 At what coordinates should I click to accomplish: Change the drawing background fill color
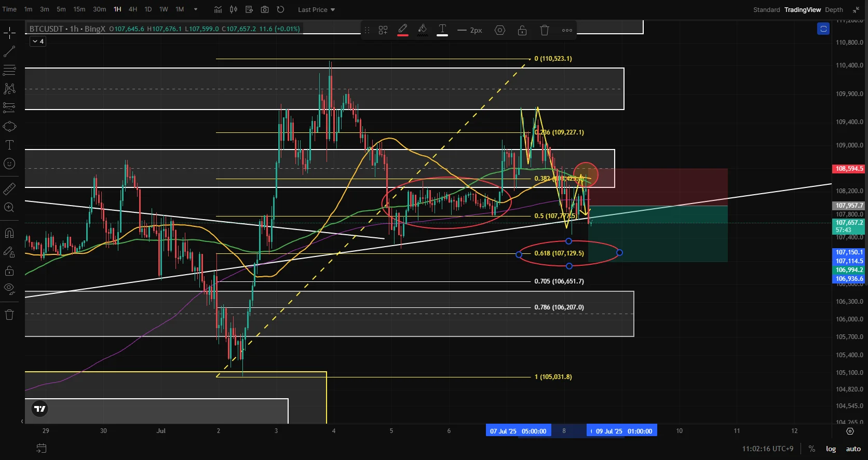click(423, 30)
